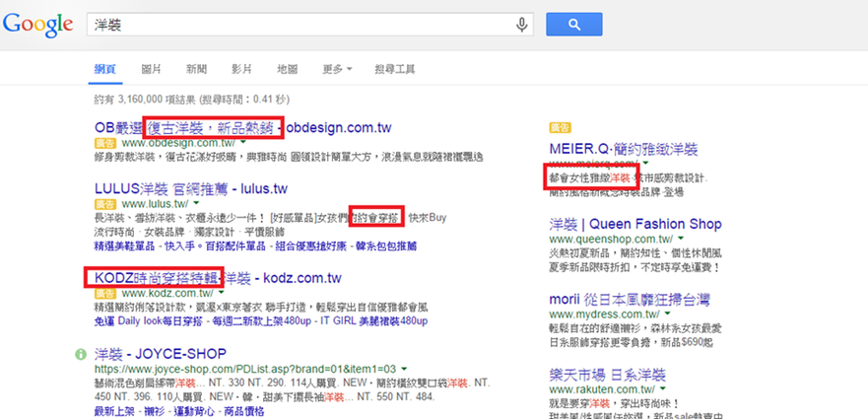Screen dimensions: 868x419
Task: Switch to the 新聞 tab
Action: [196, 69]
